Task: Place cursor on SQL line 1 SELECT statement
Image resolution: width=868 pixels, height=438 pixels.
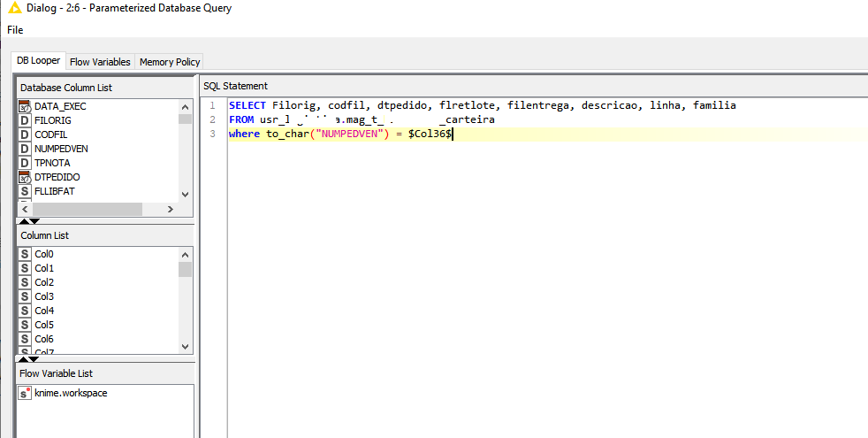Action: tap(482, 105)
